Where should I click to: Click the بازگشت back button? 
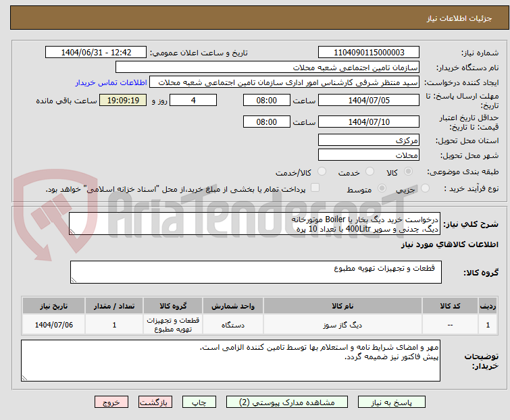point(155,402)
